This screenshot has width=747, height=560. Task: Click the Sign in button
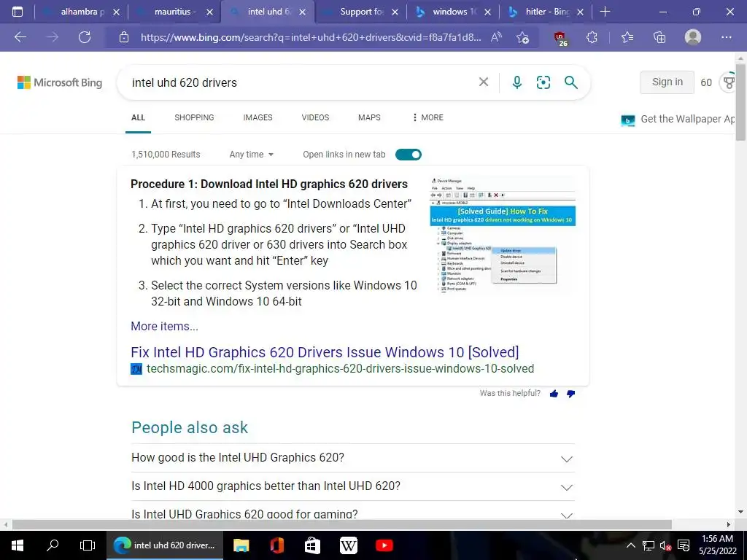[x=667, y=82]
